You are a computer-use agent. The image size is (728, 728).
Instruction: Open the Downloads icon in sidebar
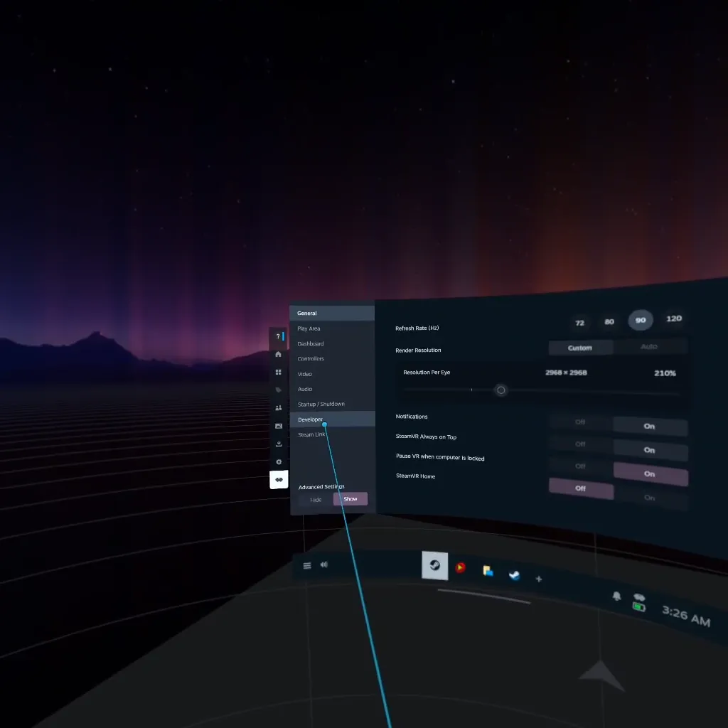point(279,444)
